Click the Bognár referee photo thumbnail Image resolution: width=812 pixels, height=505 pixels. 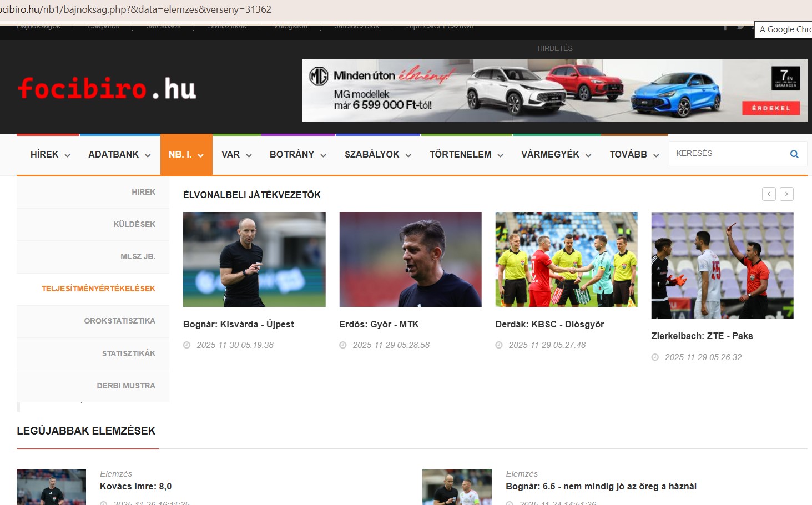coord(254,259)
